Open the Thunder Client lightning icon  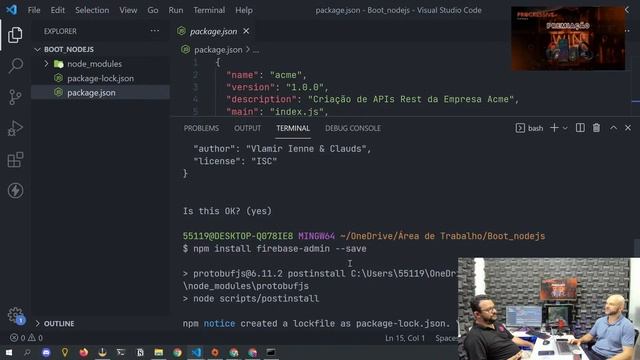15,191
